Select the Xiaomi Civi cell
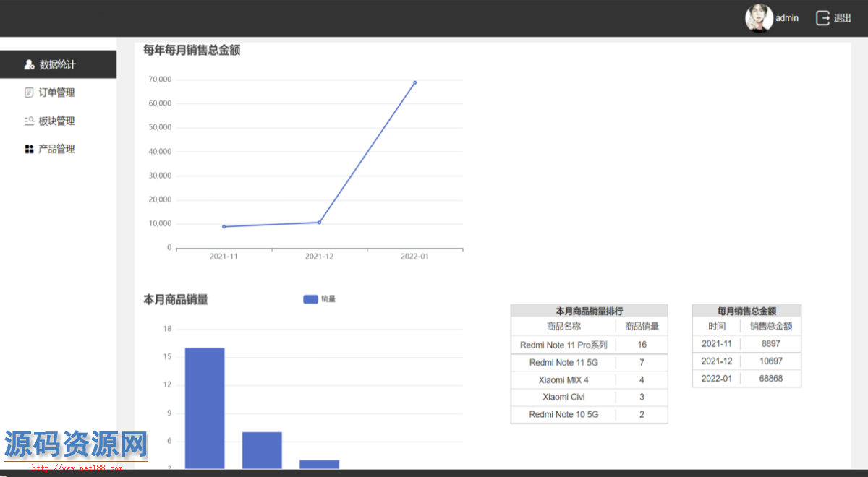Viewport: 868px width, 477px height. 563,397
